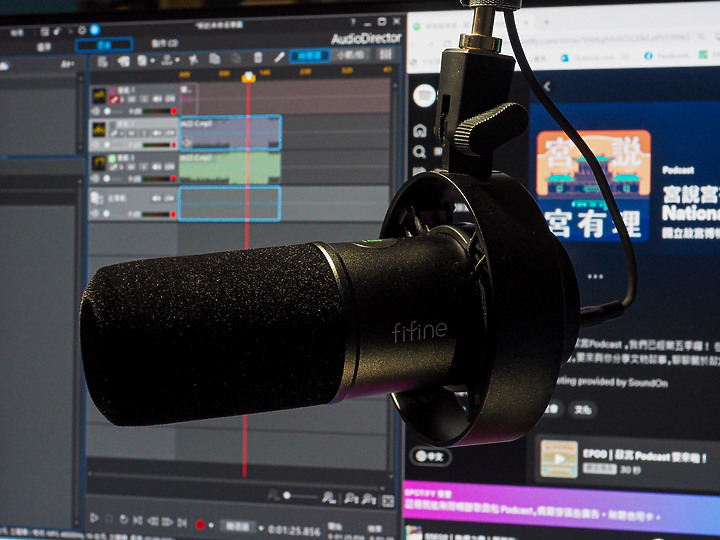Click the 文化 tag chip
Image resolution: width=720 pixels, height=540 pixels.
click(582, 409)
